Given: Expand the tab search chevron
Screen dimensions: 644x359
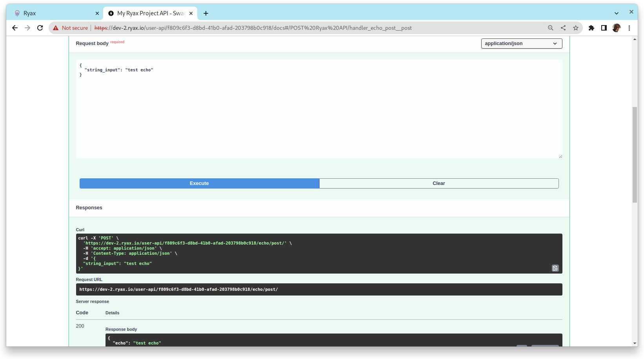Looking at the screenshot, I should tap(616, 13).
